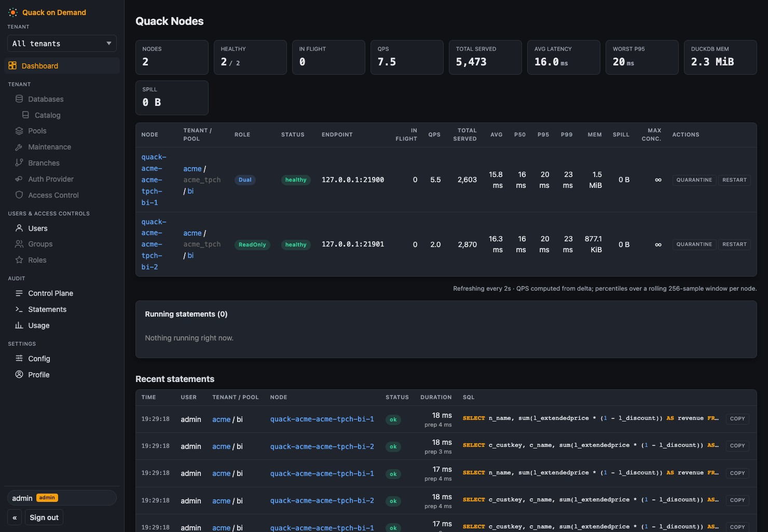768x532 pixels.
Task: Click the Total Served value 5,473 card
Action: coord(485,57)
